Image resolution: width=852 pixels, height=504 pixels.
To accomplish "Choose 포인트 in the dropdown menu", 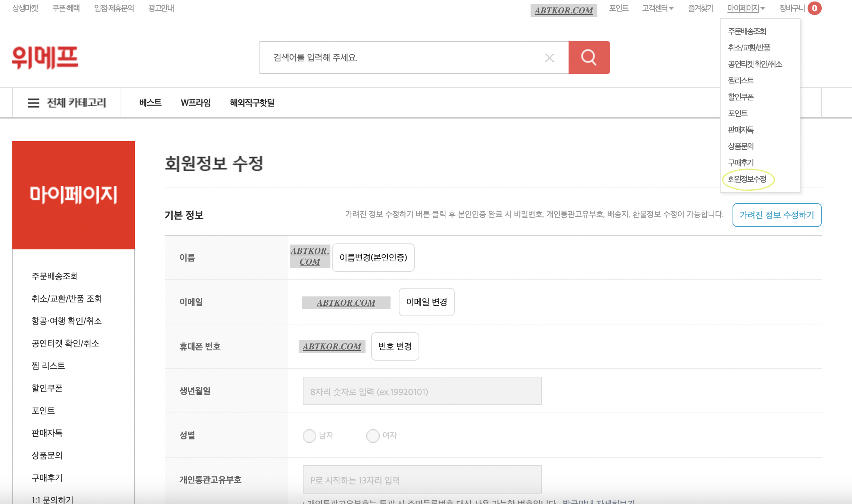I will pos(737,113).
